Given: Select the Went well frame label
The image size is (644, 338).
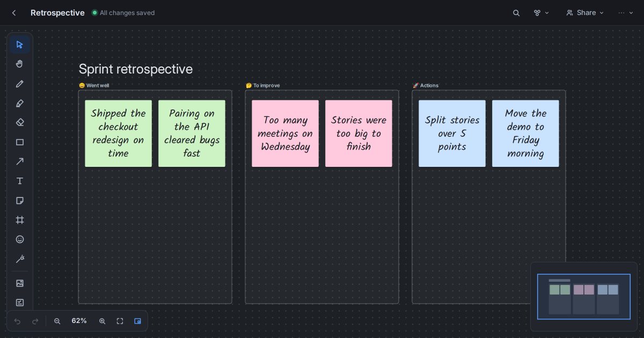Looking at the screenshot, I should (94, 85).
